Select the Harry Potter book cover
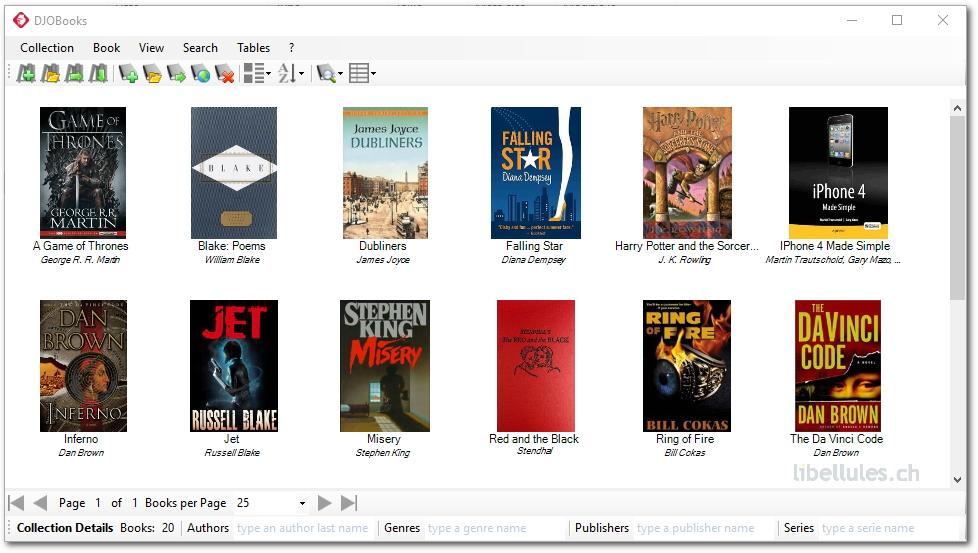This screenshot has height=553, width=978. click(x=687, y=173)
